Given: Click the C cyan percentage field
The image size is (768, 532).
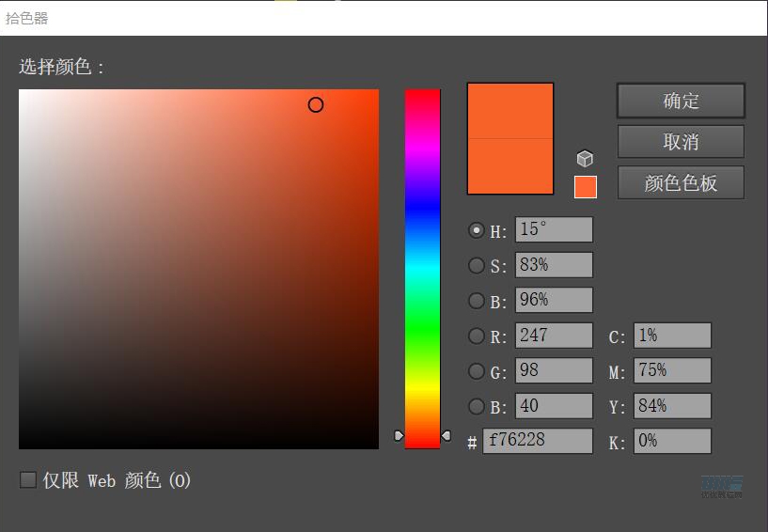Looking at the screenshot, I should tap(671, 336).
